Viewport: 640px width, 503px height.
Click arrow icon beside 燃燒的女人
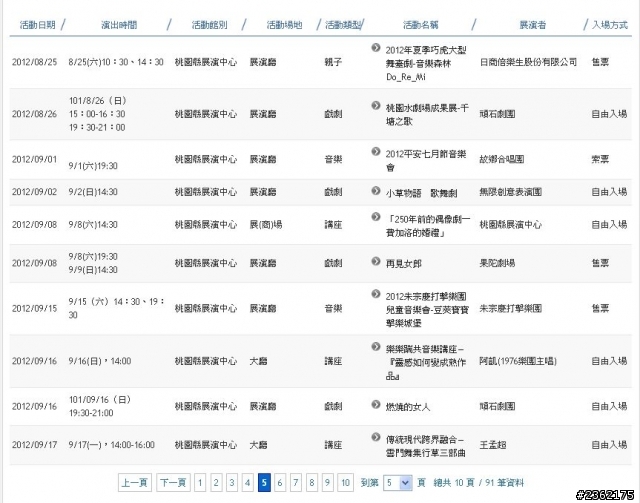376,405
